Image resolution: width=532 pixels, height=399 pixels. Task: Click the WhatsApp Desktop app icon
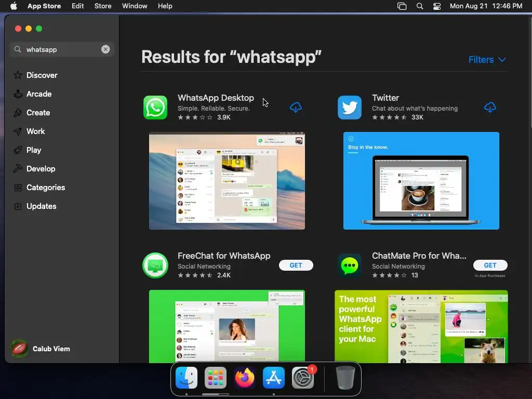tap(155, 108)
